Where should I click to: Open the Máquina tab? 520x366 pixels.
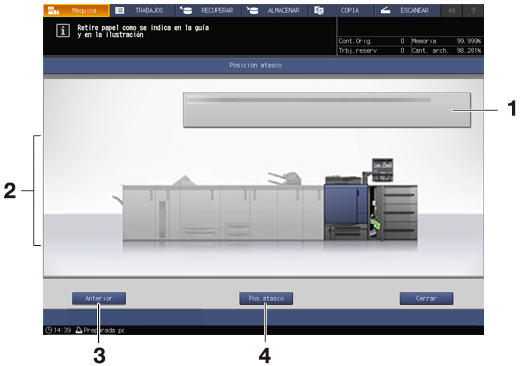click(76, 10)
